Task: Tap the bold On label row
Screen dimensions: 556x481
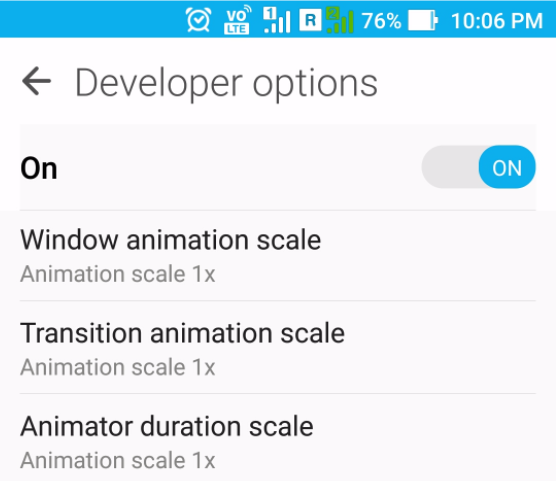Action: (x=278, y=167)
